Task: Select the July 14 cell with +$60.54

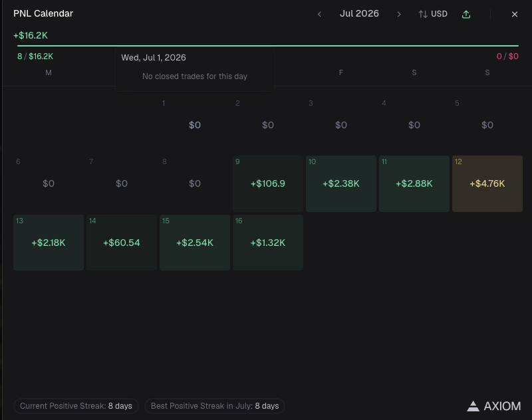Action: tap(122, 243)
